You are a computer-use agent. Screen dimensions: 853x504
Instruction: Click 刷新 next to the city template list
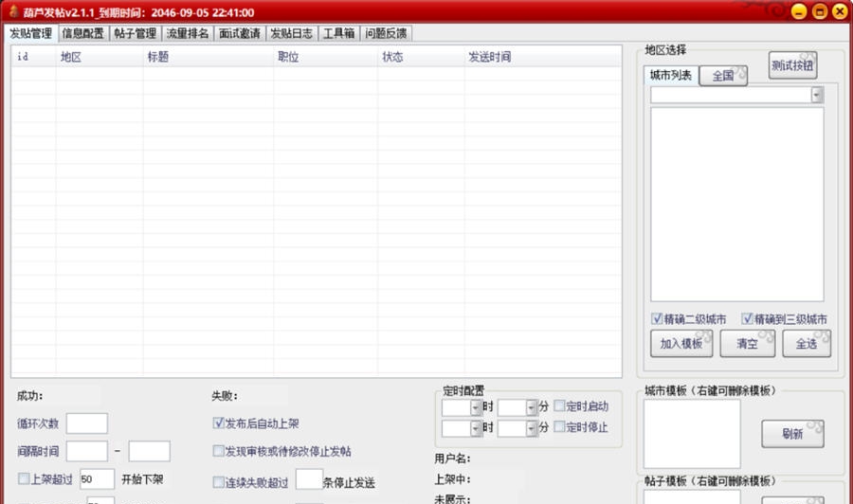792,433
